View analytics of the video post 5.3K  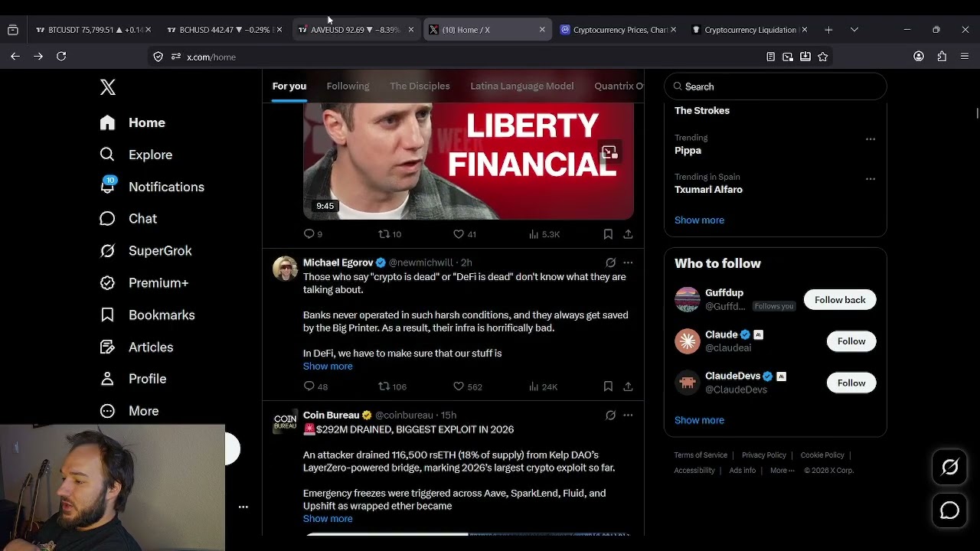coord(544,234)
